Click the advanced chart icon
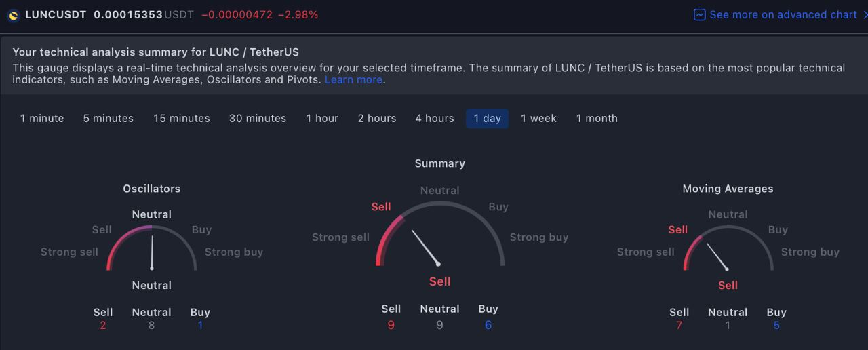The width and height of the screenshot is (868, 350). pos(700,15)
